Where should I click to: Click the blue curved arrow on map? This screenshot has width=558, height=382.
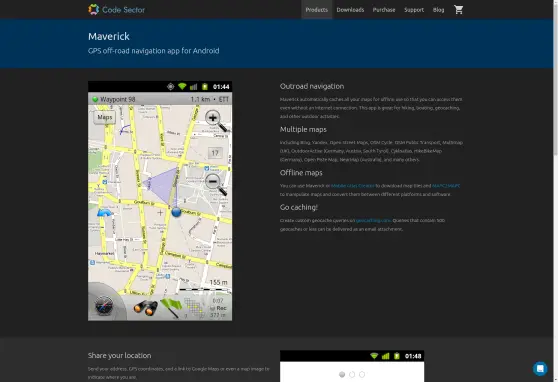(104, 213)
